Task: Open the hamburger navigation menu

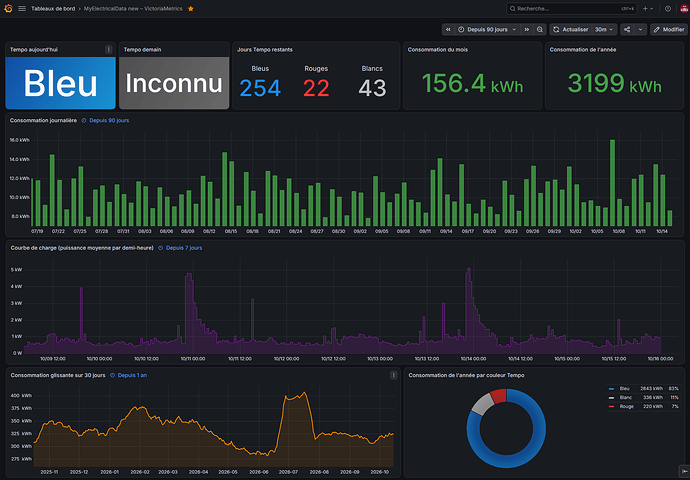Action: [22, 8]
